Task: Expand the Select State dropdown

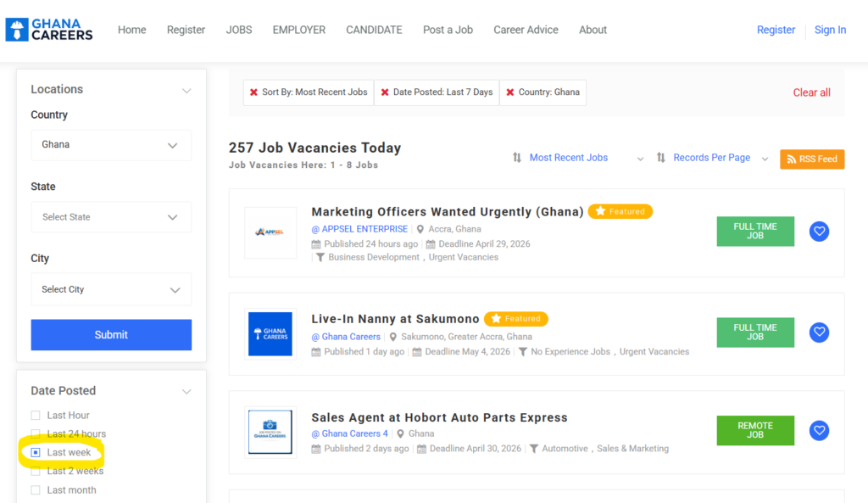Action: (x=111, y=217)
